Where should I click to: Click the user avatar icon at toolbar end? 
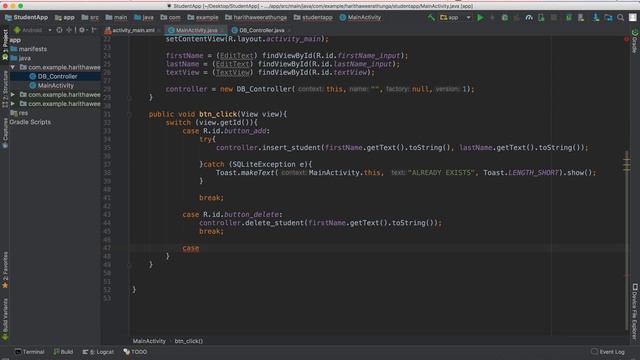(x=633, y=18)
